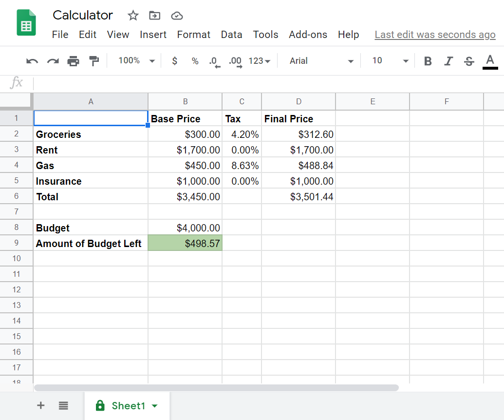Apply currency format to selection
The width and height of the screenshot is (504, 420).
(x=174, y=61)
